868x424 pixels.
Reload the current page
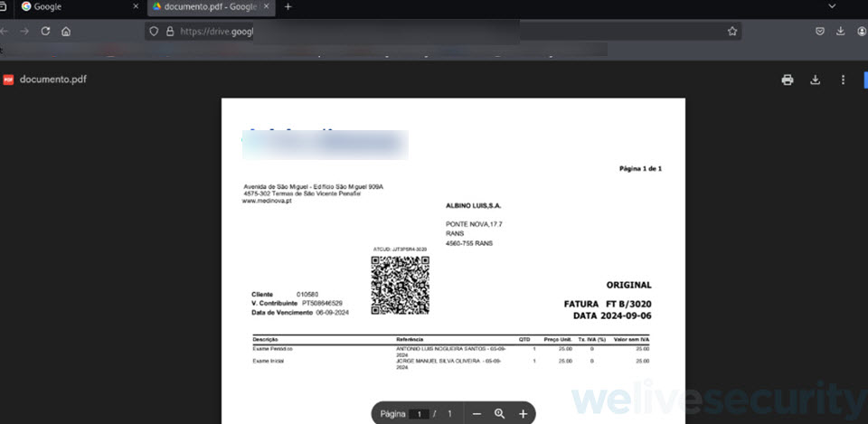(45, 31)
